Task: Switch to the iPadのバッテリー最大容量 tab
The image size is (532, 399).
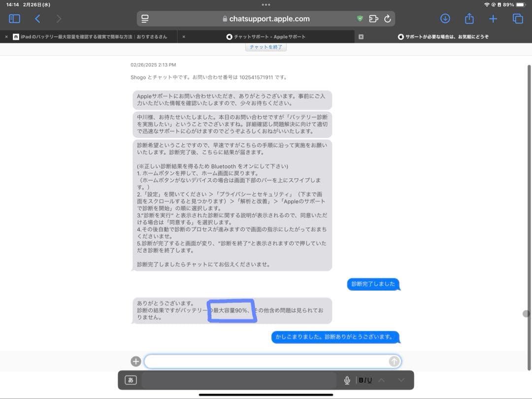Action: click(x=90, y=36)
